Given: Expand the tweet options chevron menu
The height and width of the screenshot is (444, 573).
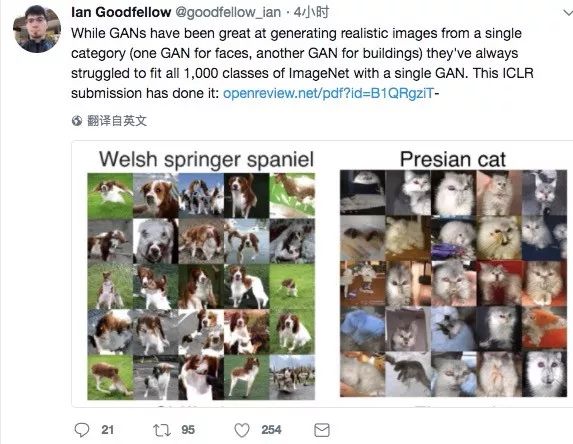Looking at the screenshot, I should click(568, 14).
